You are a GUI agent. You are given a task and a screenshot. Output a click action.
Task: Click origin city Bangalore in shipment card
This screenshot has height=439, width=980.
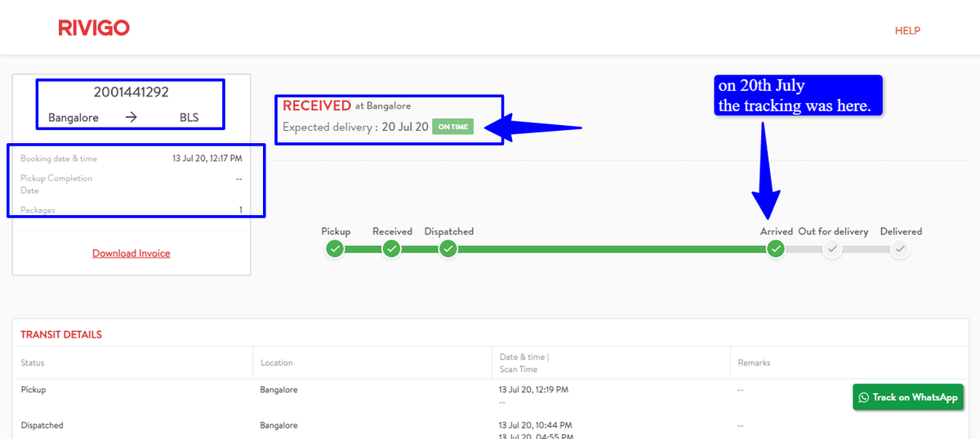tap(73, 118)
